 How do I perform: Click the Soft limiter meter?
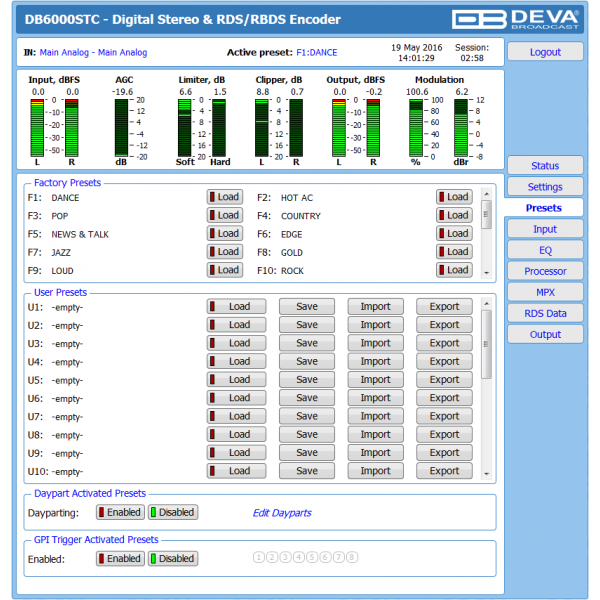point(184,128)
